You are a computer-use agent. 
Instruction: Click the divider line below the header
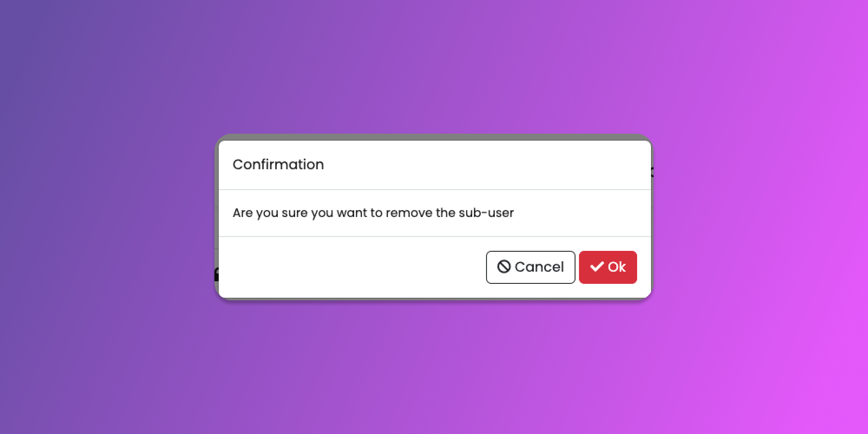434,190
